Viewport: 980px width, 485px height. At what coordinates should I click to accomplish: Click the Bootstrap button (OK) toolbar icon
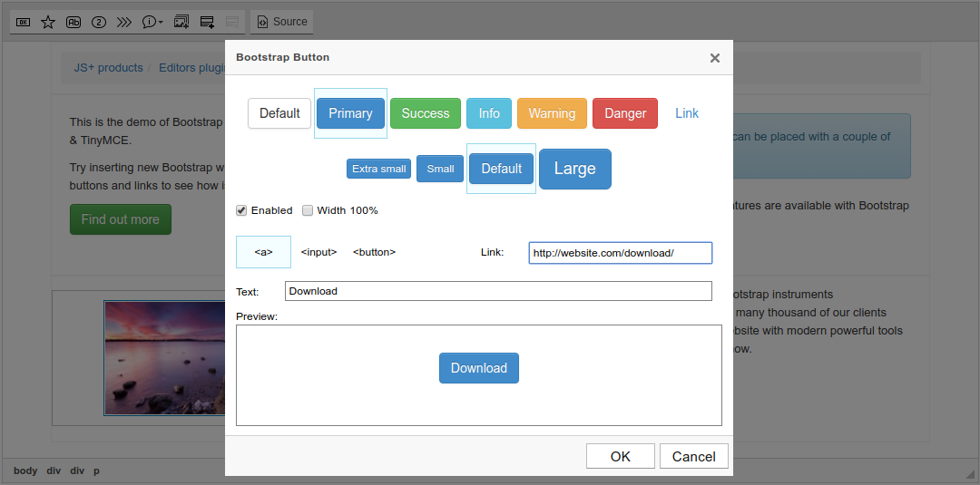[x=24, y=22]
